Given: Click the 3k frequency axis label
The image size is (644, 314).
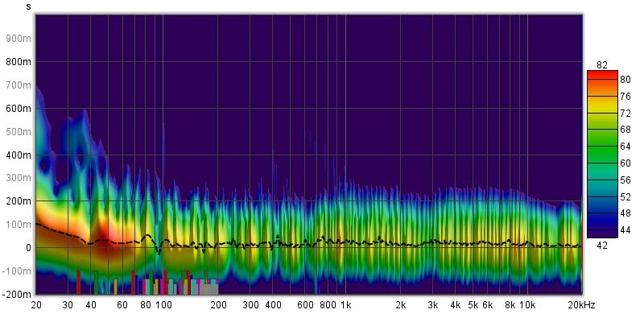Looking at the screenshot, I should point(432,305).
